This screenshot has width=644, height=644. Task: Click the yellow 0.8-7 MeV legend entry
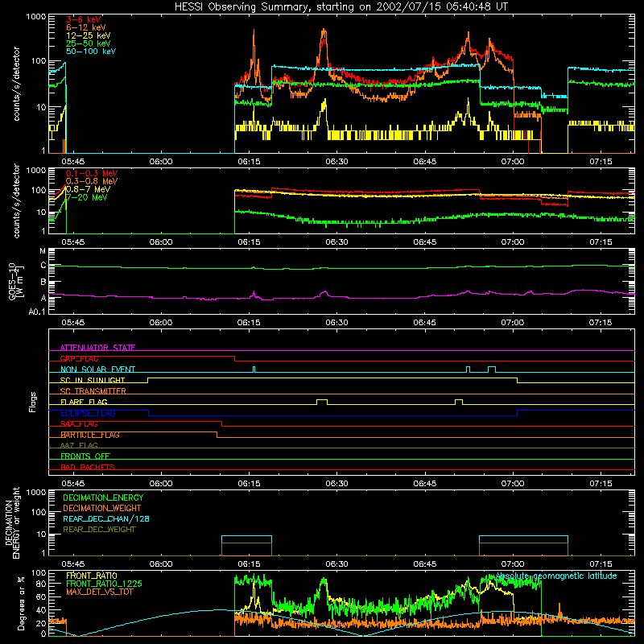88,189
